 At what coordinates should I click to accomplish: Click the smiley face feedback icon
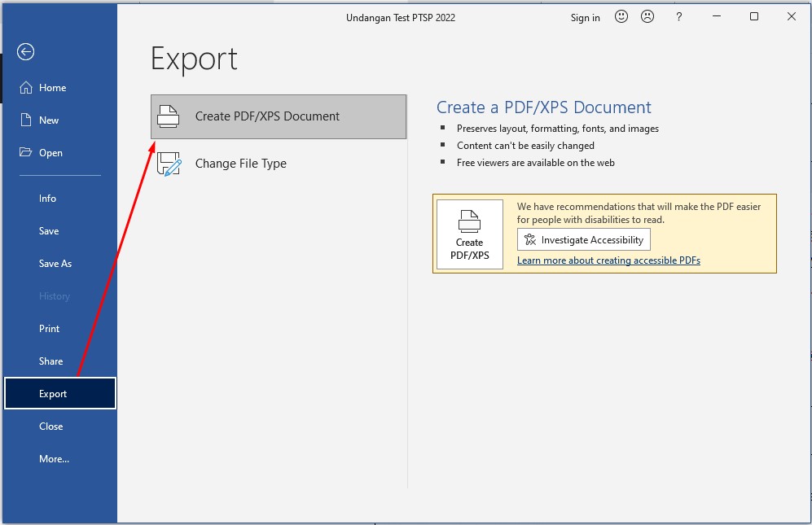point(621,17)
